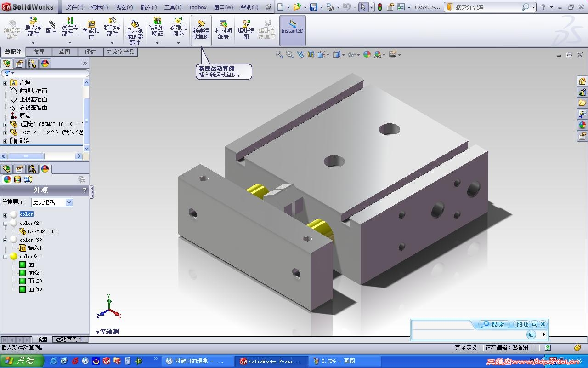Open the Appearances color ball in task pane
The image size is (588, 368).
click(x=582, y=125)
